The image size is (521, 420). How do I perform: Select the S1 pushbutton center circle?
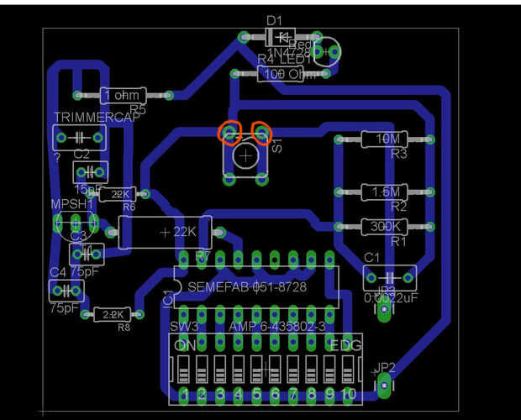tap(245, 155)
